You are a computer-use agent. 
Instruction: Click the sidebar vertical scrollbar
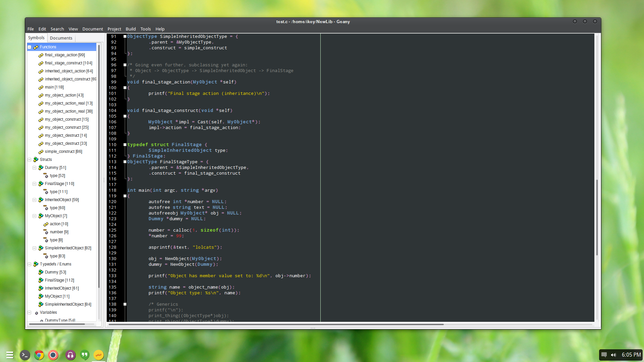tap(99, 166)
